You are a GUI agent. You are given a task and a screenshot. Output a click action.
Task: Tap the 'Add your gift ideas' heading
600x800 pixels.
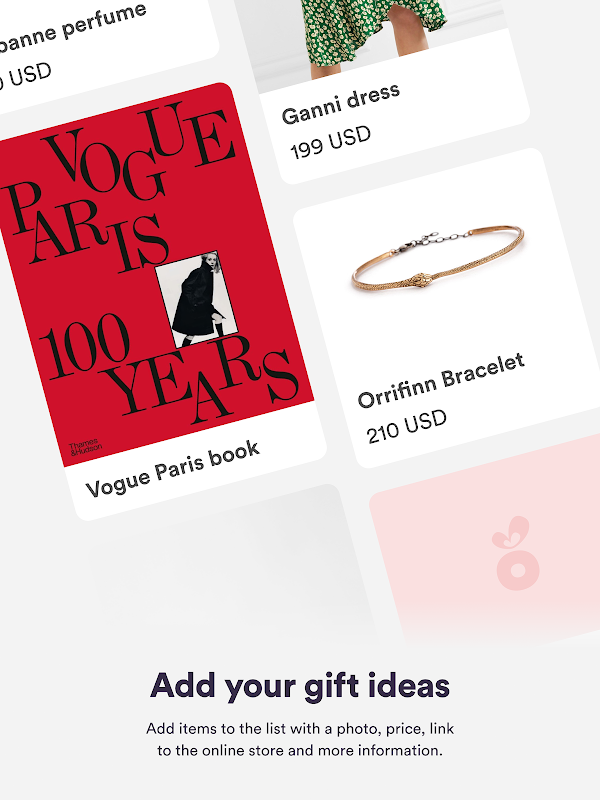pyautogui.click(x=300, y=686)
